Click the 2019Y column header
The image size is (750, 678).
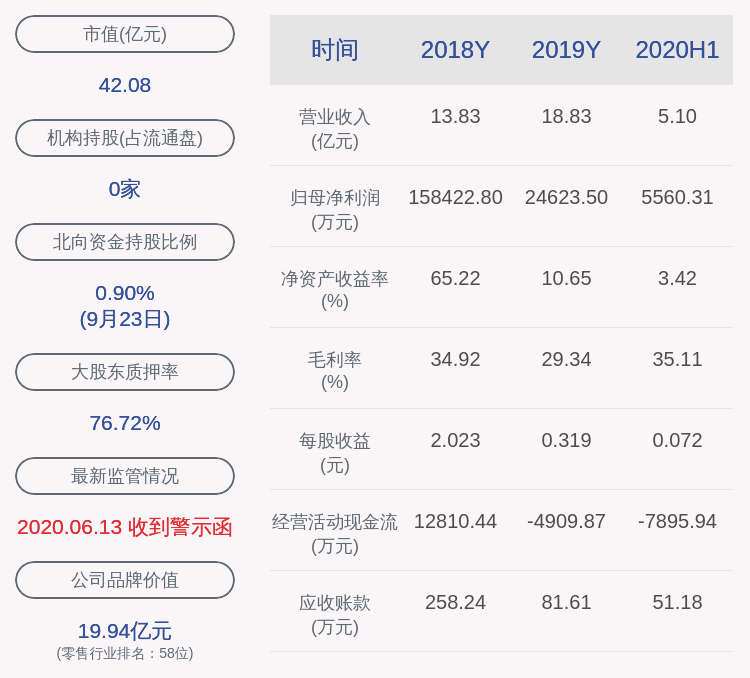(566, 50)
